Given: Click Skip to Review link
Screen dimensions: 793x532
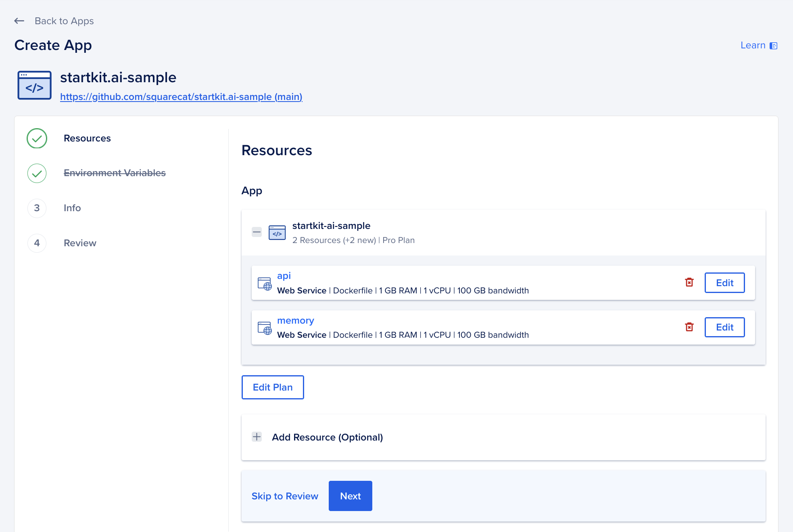Looking at the screenshot, I should tap(285, 496).
